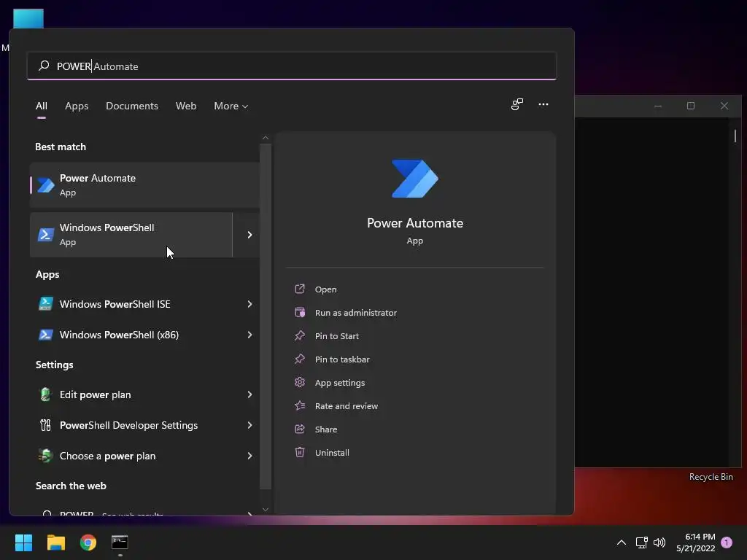Image resolution: width=747 pixels, height=560 pixels.
Task: Open App settings for Power Automate
Action: [340, 382]
